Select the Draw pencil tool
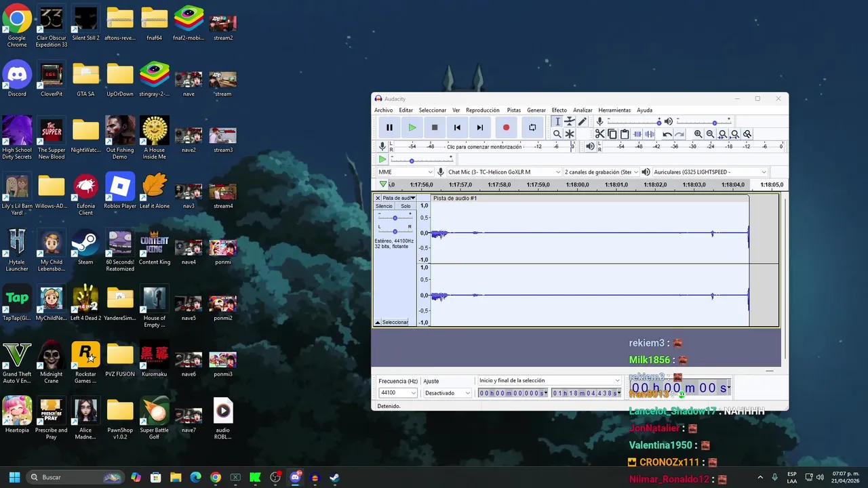868x488 pixels. 582,121
